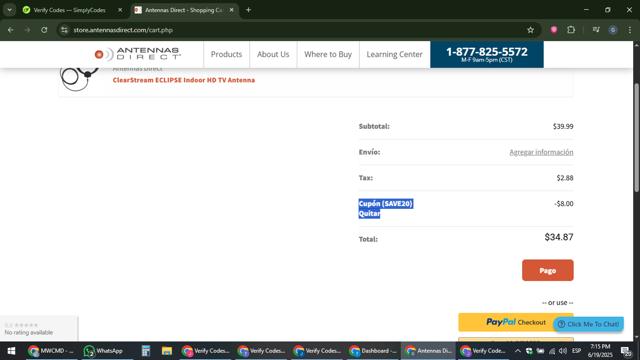Open the notification center icon
640x360 pixels.
(x=626, y=351)
